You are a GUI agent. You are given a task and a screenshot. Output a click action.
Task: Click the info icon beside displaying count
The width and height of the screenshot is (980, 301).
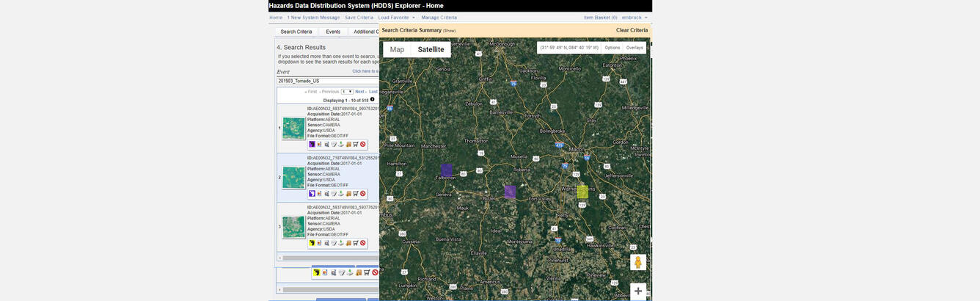(x=372, y=99)
